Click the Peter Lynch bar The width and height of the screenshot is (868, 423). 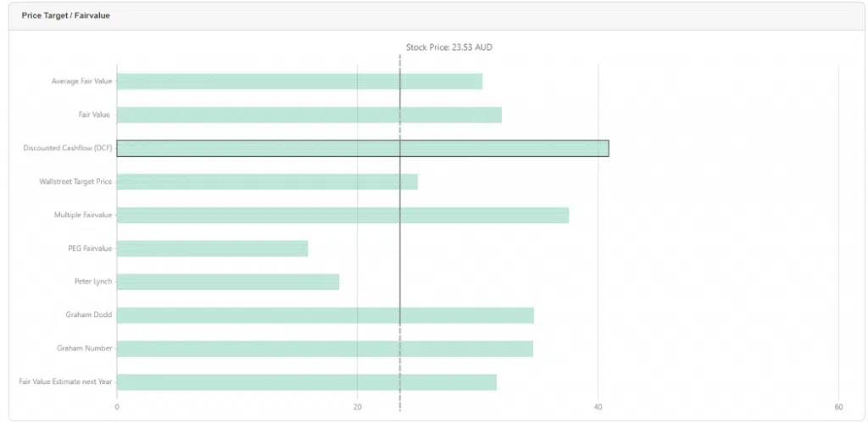click(x=227, y=281)
